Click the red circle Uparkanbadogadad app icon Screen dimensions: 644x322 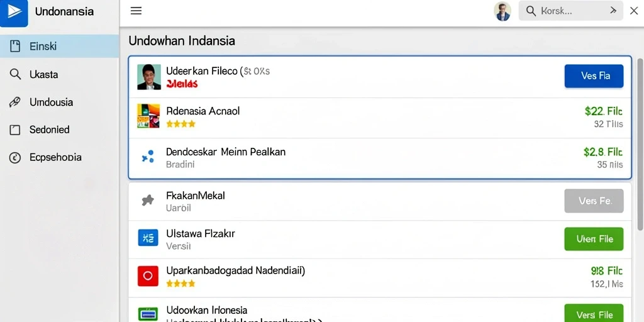coord(148,276)
